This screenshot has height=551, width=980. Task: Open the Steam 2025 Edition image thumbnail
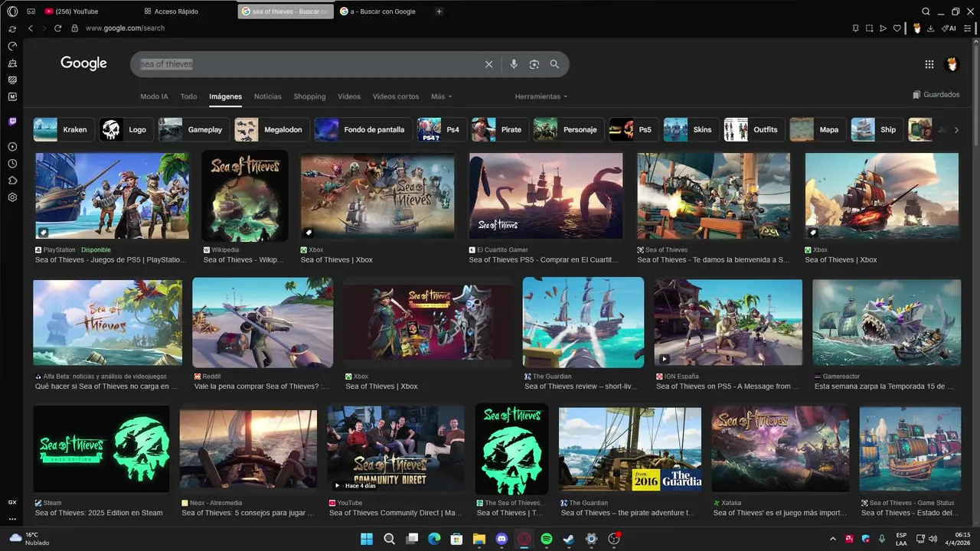point(101,449)
